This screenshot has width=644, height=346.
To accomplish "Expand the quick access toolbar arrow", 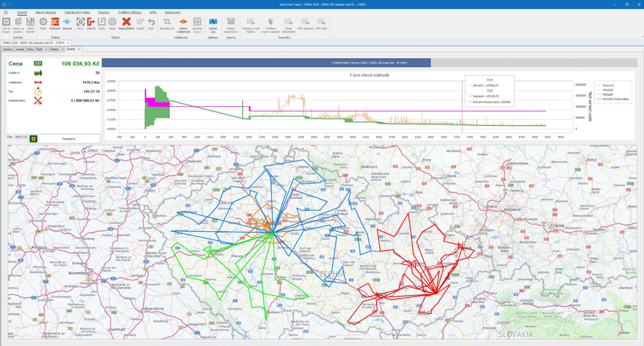I will point(10,5).
